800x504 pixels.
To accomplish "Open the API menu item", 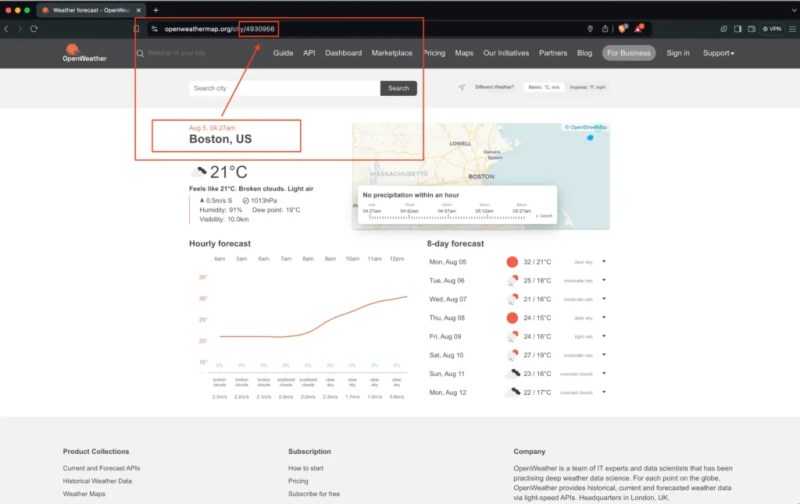I will point(309,53).
